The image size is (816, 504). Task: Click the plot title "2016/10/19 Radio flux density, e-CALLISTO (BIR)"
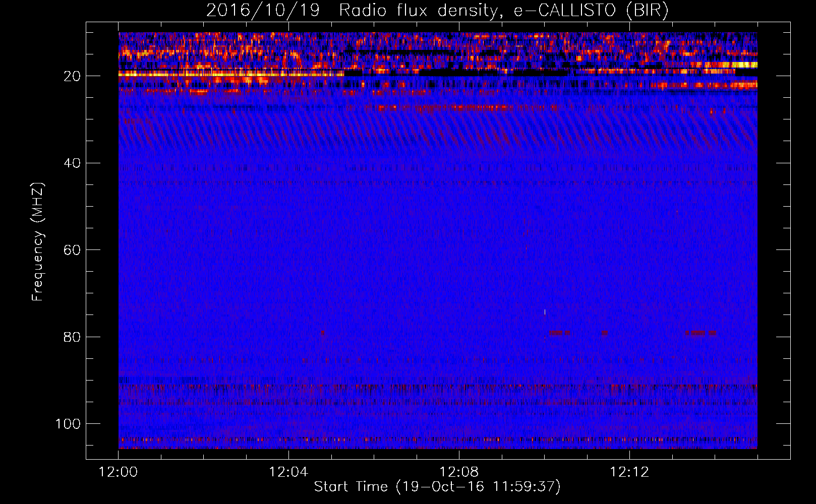(437, 10)
